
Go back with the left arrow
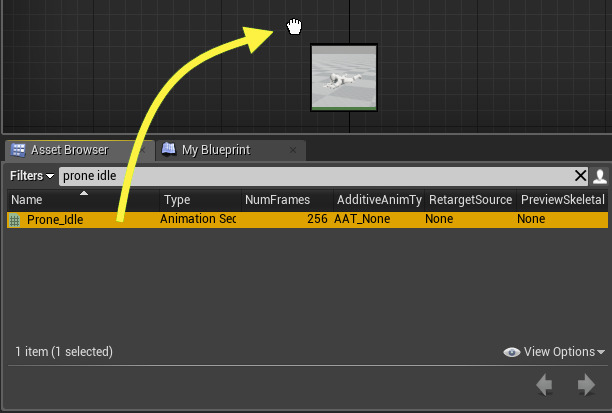tap(544, 385)
